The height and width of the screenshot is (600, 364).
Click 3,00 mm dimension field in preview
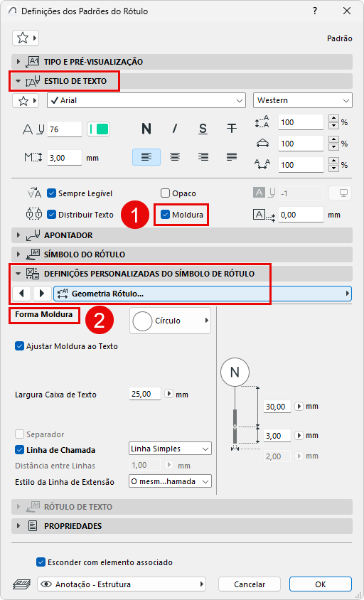(x=277, y=435)
